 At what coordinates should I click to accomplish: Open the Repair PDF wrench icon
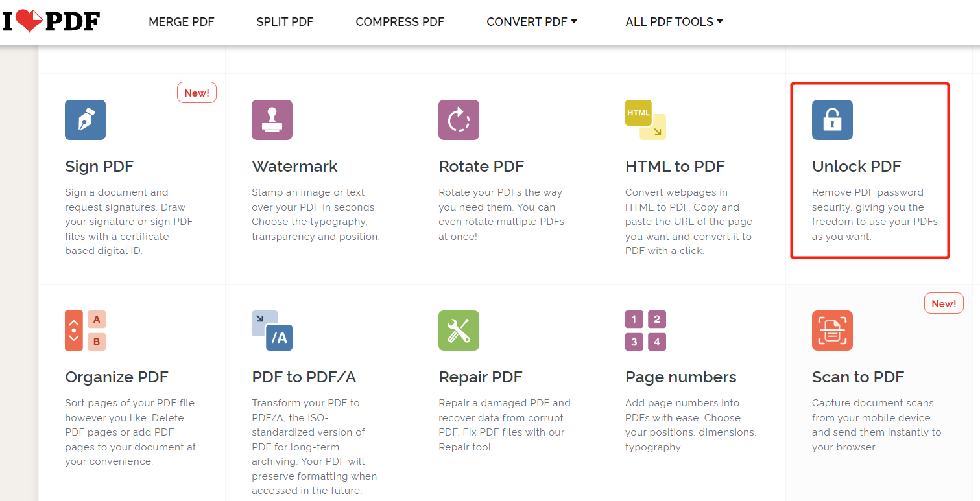click(459, 331)
